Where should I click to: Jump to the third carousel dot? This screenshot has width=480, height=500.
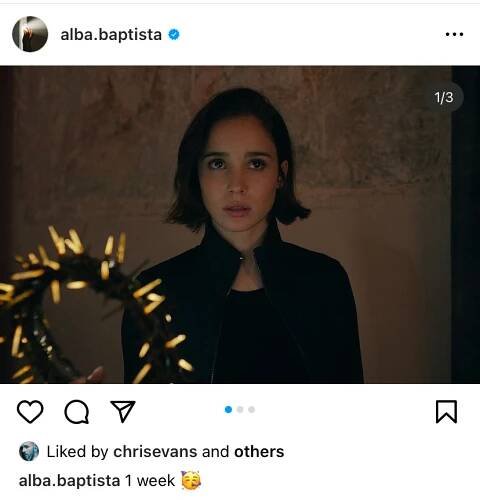pyautogui.click(x=252, y=409)
